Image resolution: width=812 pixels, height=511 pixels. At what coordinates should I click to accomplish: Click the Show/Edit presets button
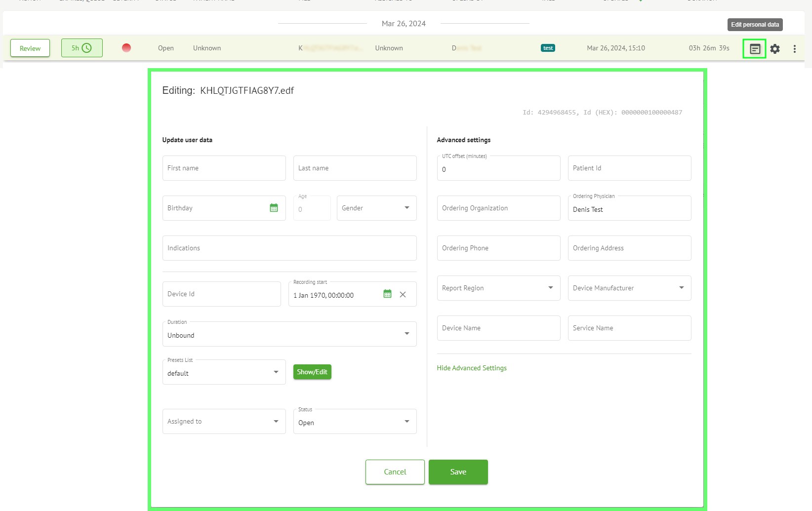pyautogui.click(x=312, y=372)
